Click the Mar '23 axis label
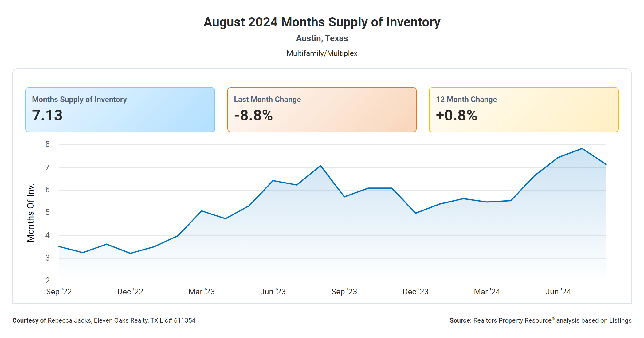644x338 pixels. click(x=202, y=292)
